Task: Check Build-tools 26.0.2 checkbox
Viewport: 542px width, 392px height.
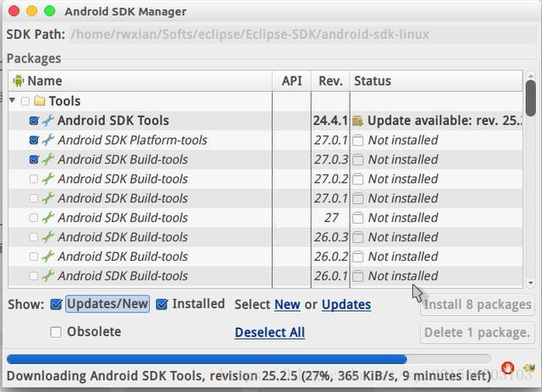Action: [x=34, y=257]
